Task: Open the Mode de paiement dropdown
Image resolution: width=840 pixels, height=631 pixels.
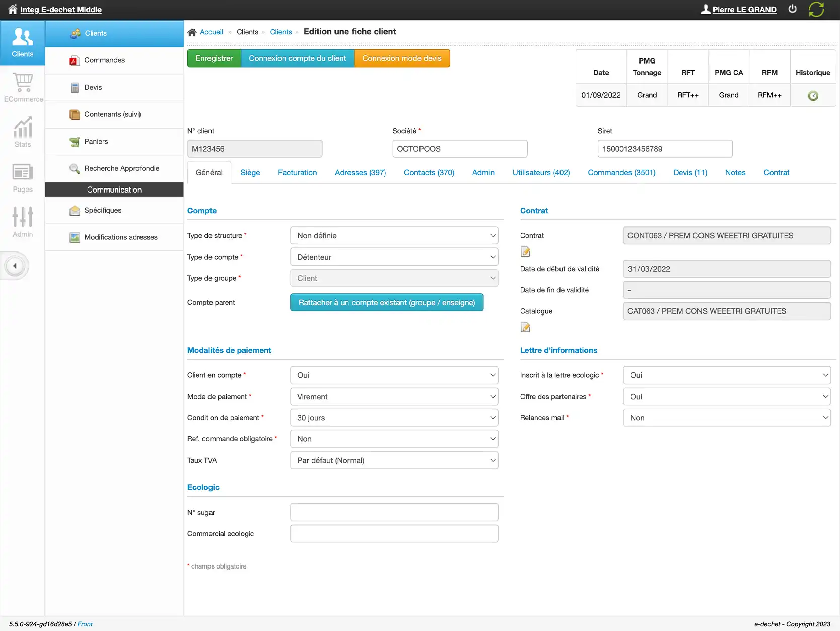Action: coord(394,396)
